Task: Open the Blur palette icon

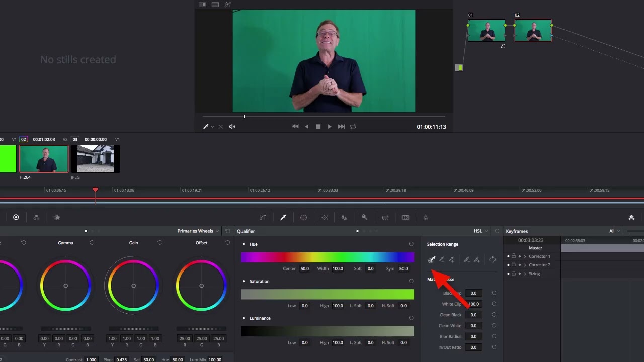Action: click(x=344, y=217)
